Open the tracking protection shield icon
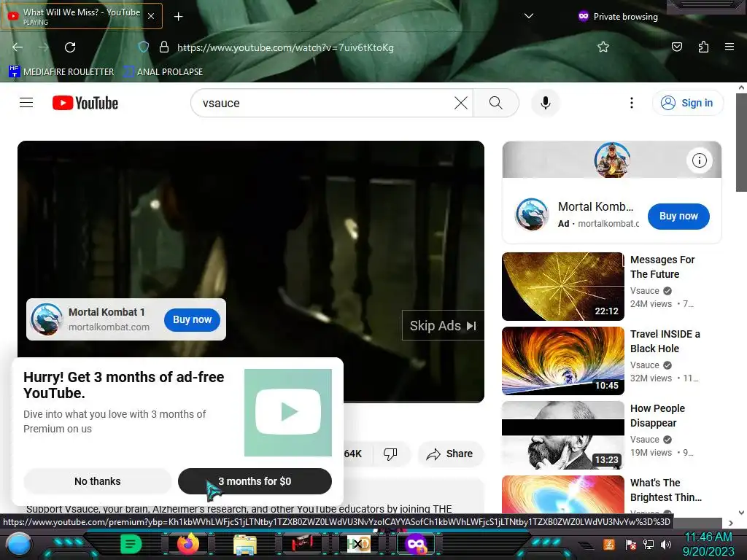Screen dimensions: 747x560 144,47
